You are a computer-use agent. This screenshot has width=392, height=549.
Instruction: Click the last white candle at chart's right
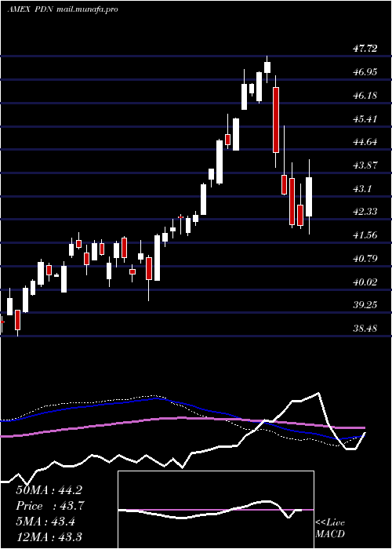point(309,197)
